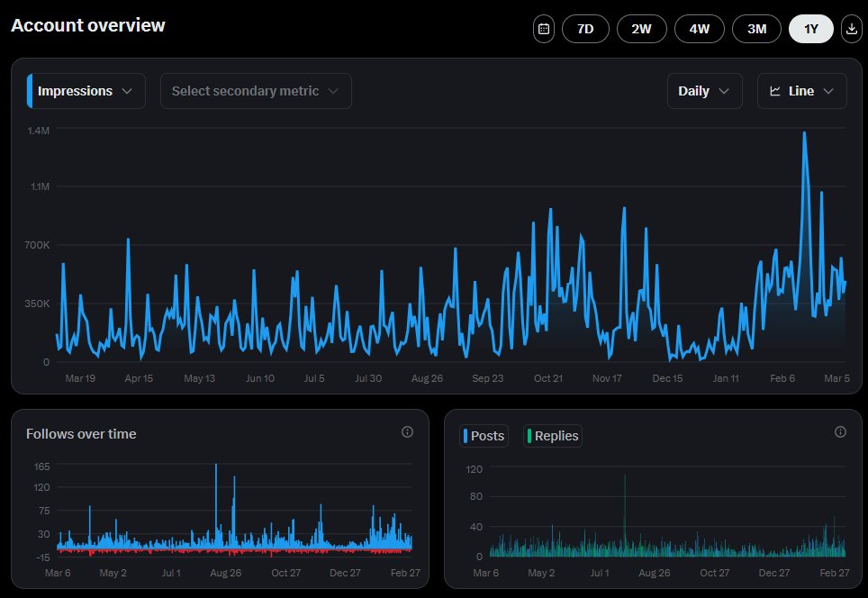This screenshot has width=868, height=598.
Task: Open the Line chart type dropdown
Action: click(802, 91)
